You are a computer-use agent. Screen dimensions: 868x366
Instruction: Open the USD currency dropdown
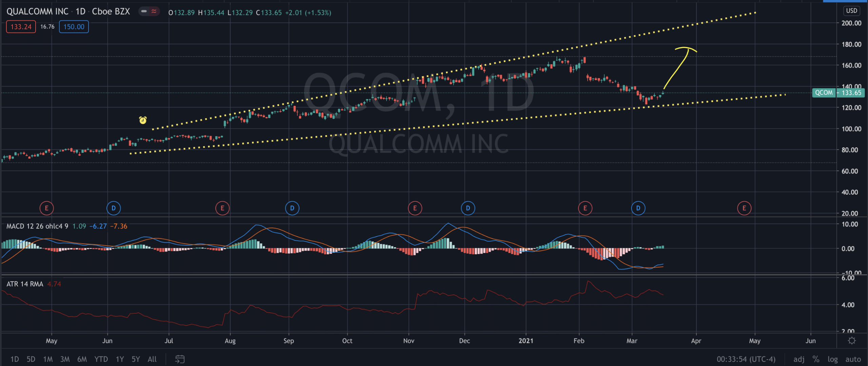(851, 11)
